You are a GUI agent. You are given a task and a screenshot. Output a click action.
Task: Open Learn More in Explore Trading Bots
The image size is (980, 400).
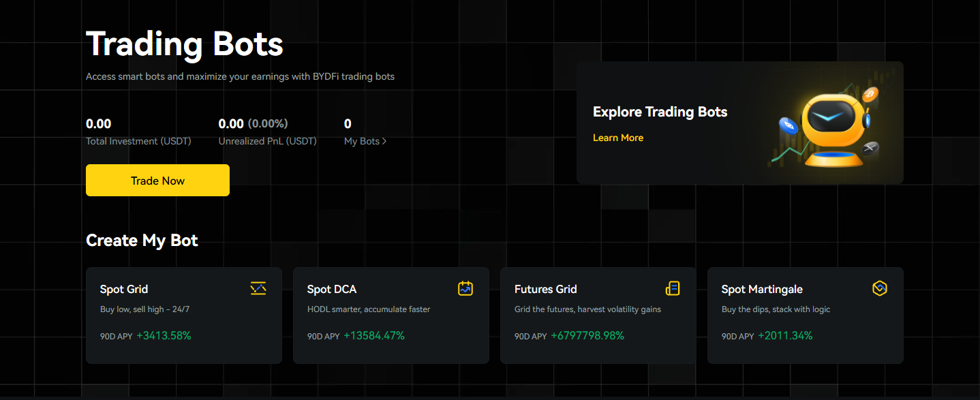coord(618,138)
